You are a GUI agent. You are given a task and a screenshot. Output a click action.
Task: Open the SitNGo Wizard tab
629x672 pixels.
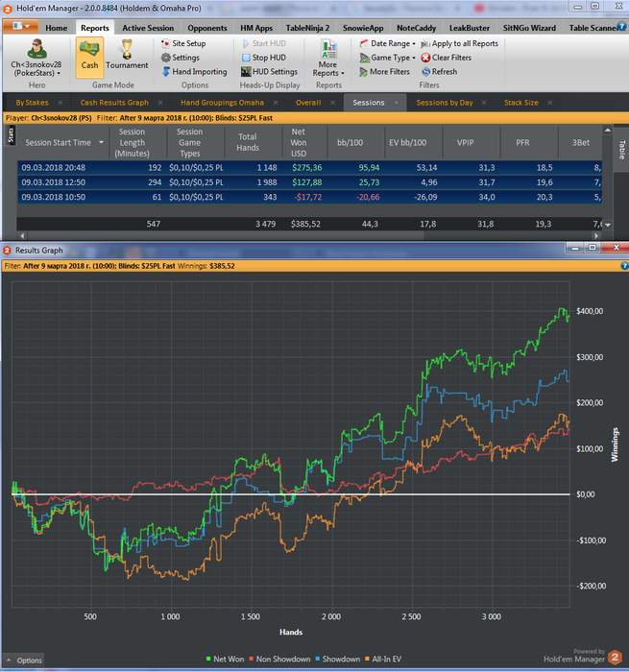point(529,28)
